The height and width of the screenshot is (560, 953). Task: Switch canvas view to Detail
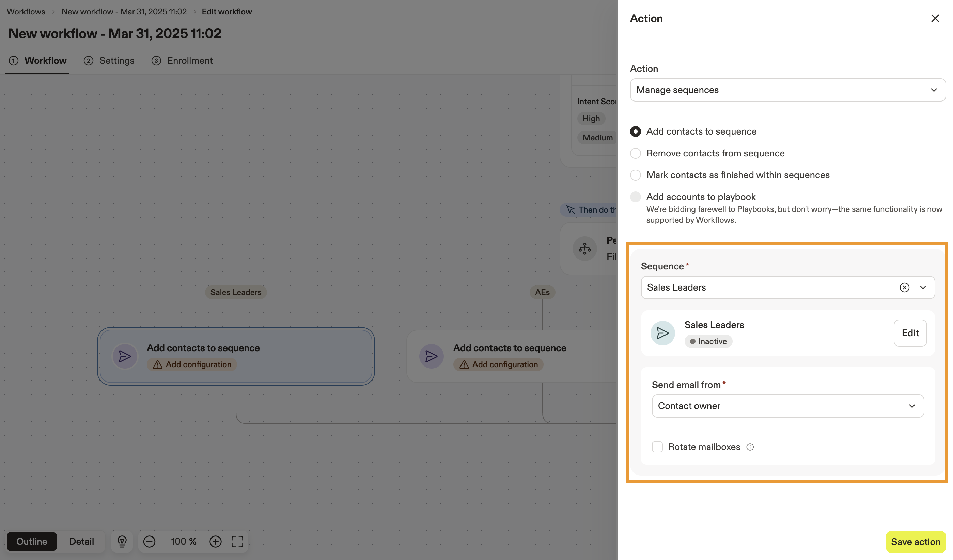(81, 542)
